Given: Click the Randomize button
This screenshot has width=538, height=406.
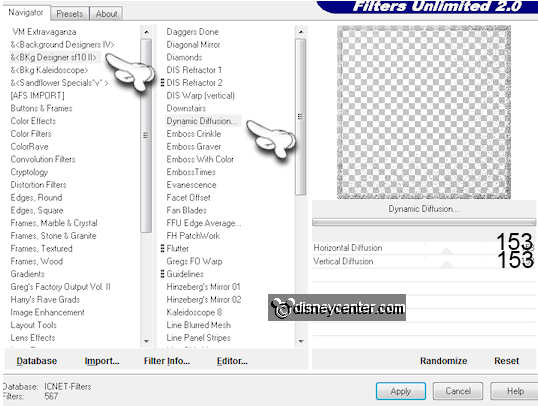Looking at the screenshot, I should coord(443,361).
